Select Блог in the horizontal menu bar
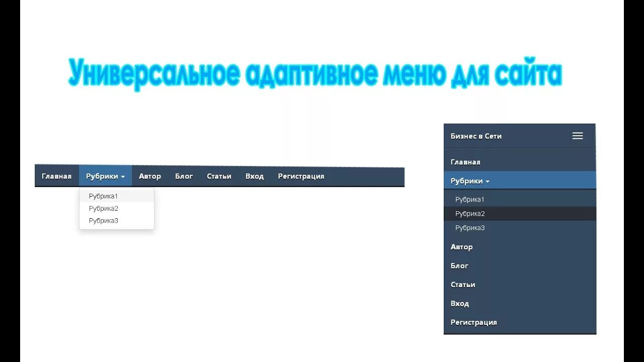 [184, 176]
